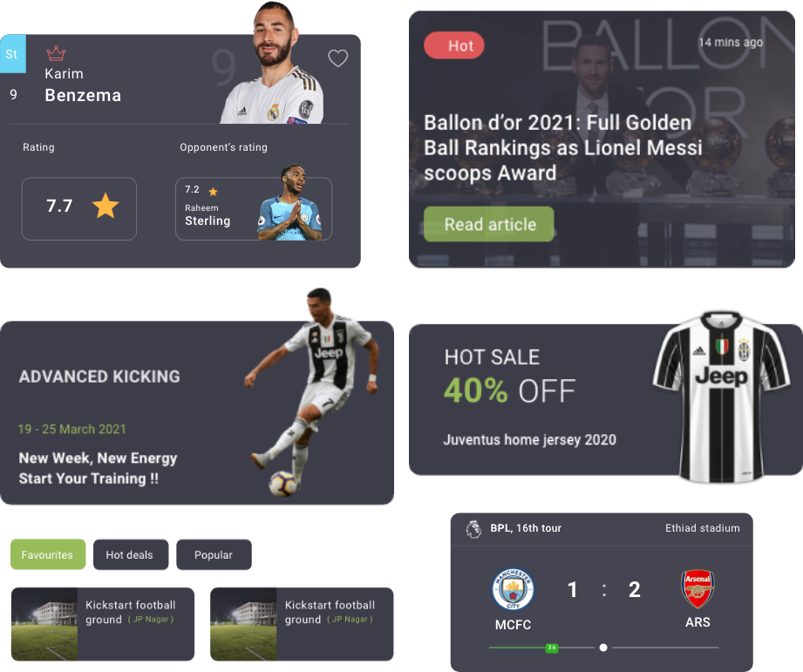Select the Favourites tab

[48, 554]
